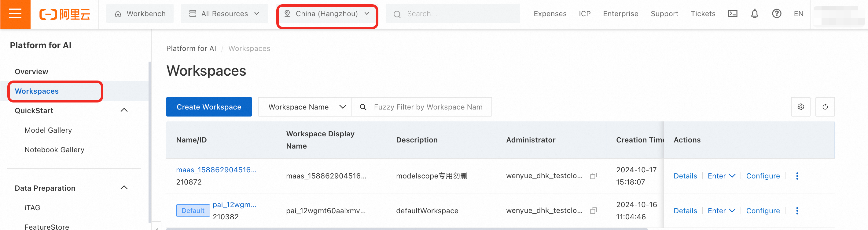The height and width of the screenshot is (230, 868).
Task: Collapse the sidebar panel toggle
Action: click(156, 226)
